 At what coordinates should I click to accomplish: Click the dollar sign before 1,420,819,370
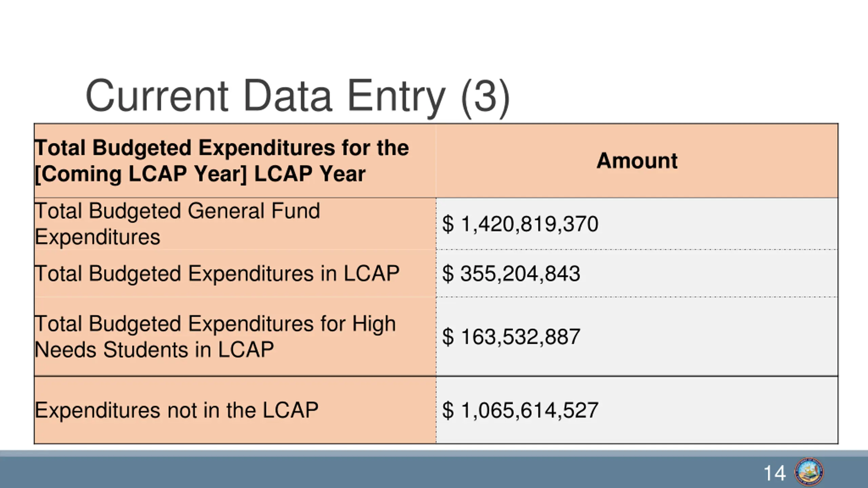tap(448, 224)
